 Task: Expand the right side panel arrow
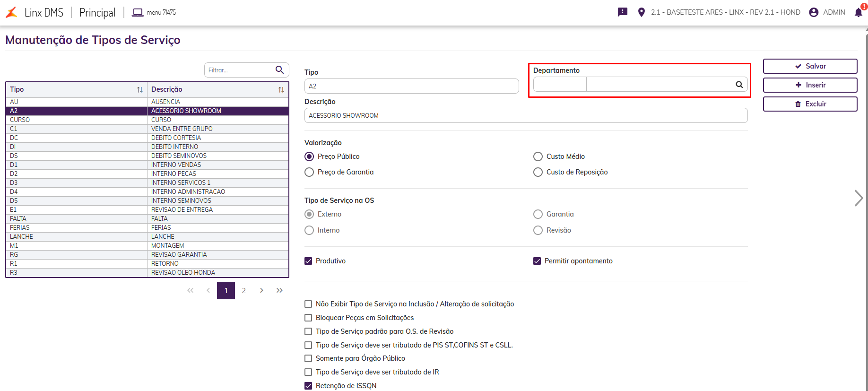[x=859, y=198]
